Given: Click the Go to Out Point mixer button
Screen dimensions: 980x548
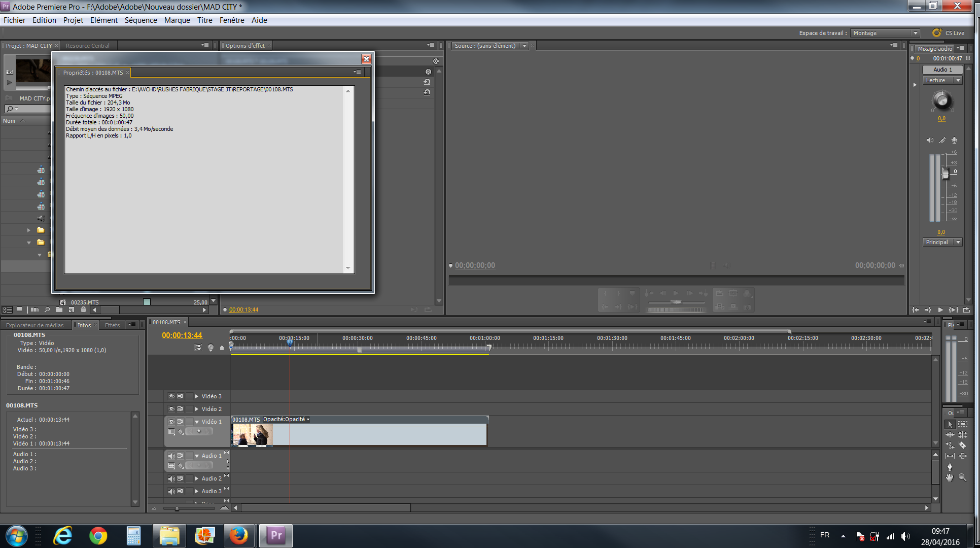Looking at the screenshot, I should tap(928, 310).
